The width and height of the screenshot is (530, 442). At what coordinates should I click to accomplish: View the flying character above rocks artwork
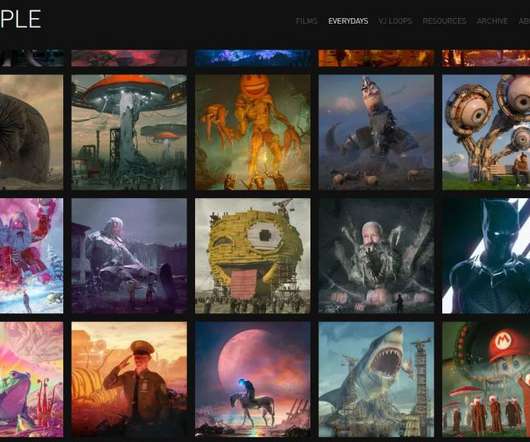point(376,132)
